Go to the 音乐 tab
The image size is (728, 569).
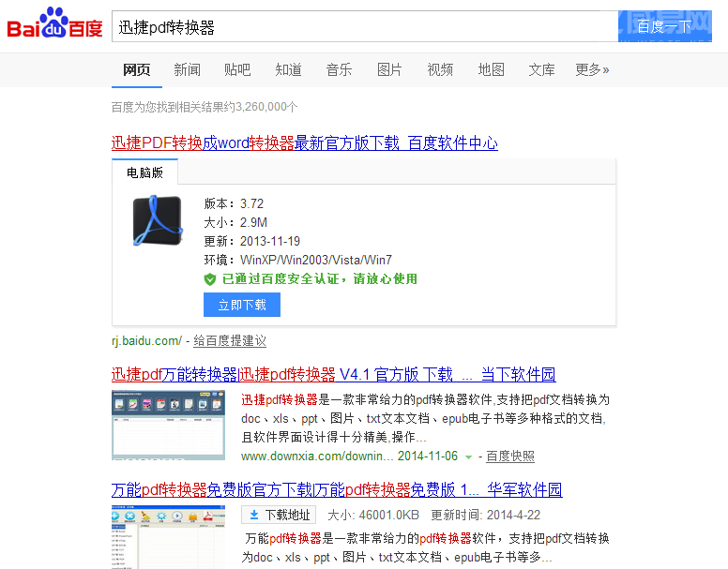point(339,69)
